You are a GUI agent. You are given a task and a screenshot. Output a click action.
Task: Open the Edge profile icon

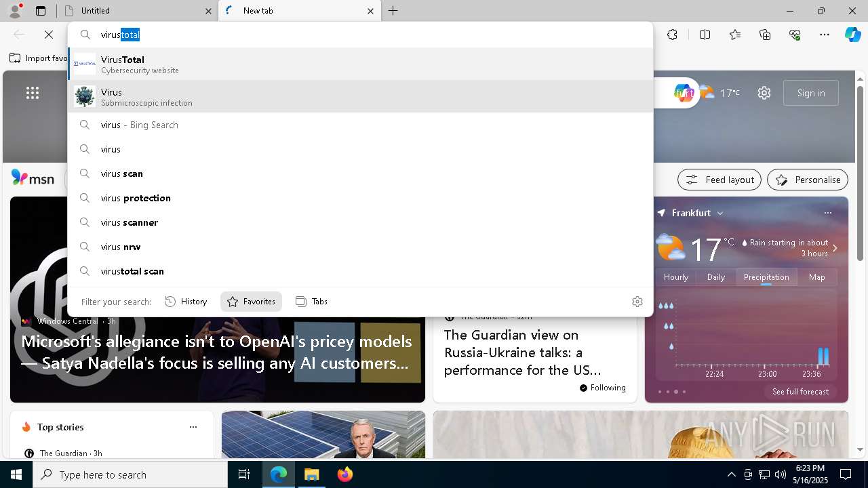15,11
